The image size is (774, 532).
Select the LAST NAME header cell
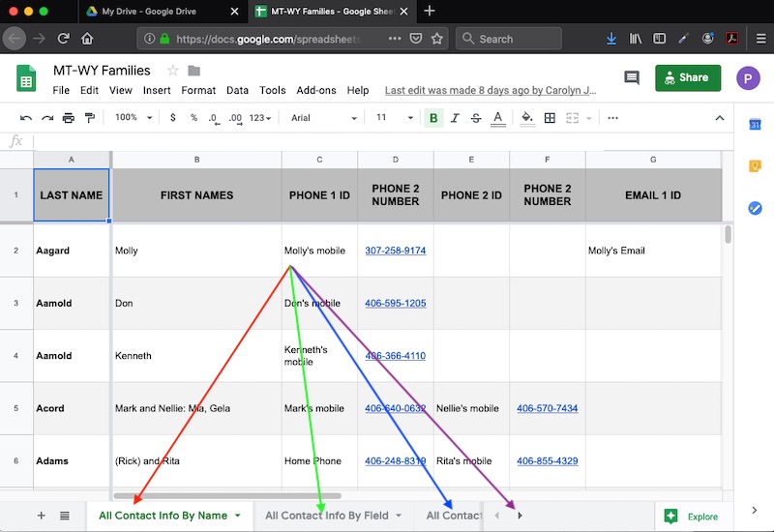click(72, 195)
